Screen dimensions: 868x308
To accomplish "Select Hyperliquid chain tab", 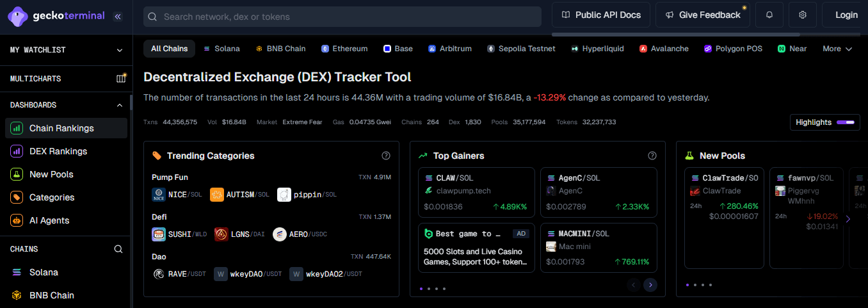I will (x=598, y=49).
